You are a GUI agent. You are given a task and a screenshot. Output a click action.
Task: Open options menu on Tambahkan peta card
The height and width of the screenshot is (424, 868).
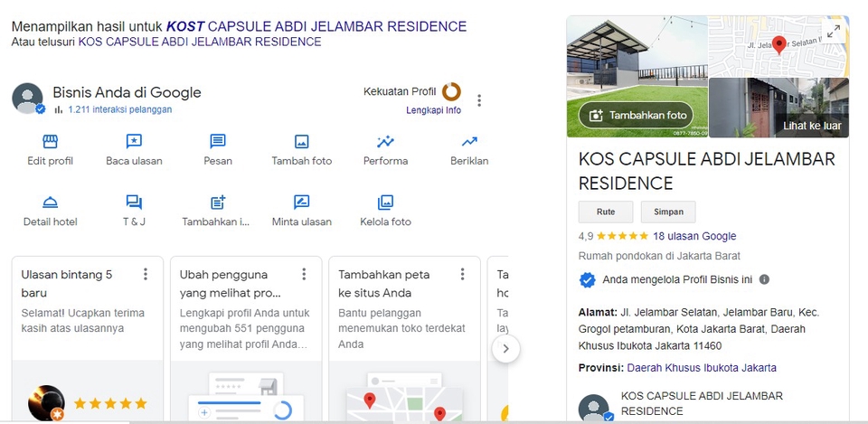click(462, 274)
